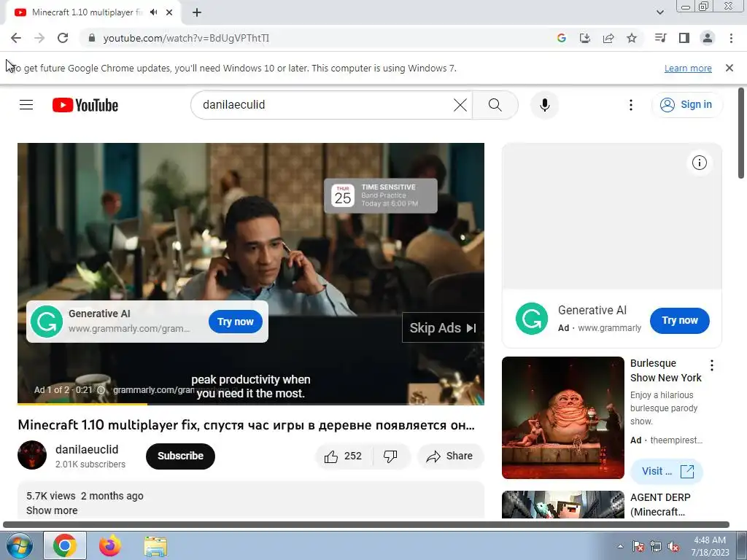Screen dimensions: 747x560
Task: Share this page icon in toolbar
Action: [608, 38]
